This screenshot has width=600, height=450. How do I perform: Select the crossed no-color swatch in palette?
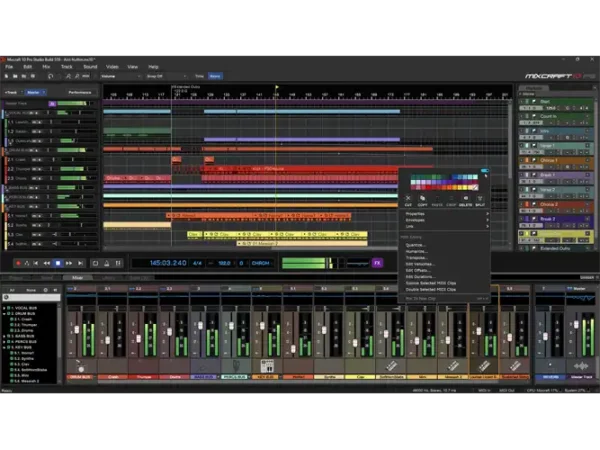(x=475, y=188)
